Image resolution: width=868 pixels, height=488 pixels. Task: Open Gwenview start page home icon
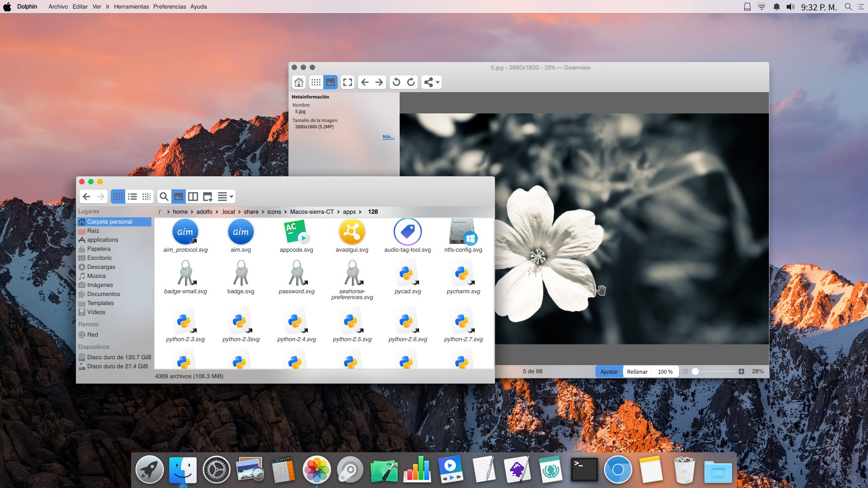(x=299, y=82)
